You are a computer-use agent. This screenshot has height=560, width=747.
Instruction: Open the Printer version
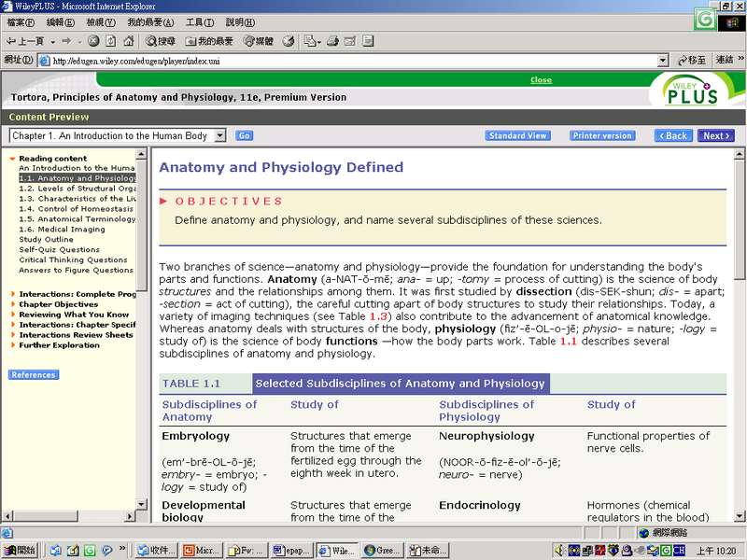point(602,135)
